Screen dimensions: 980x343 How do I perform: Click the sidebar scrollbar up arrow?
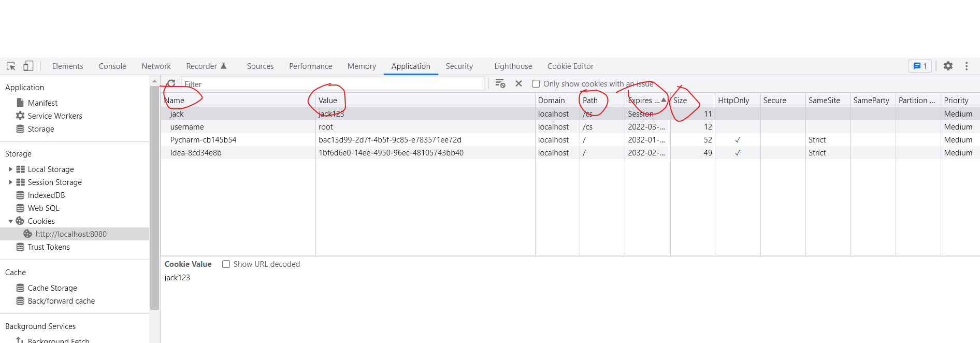coord(154,81)
